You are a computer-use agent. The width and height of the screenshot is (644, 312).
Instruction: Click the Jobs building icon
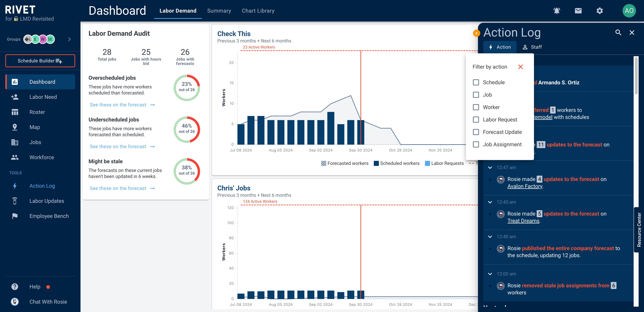(15, 142)
